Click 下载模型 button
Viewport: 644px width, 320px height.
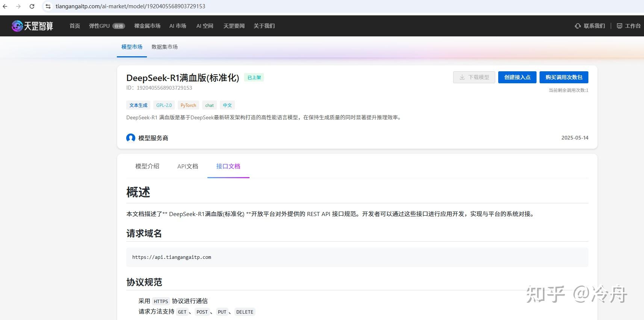(474, 77)
